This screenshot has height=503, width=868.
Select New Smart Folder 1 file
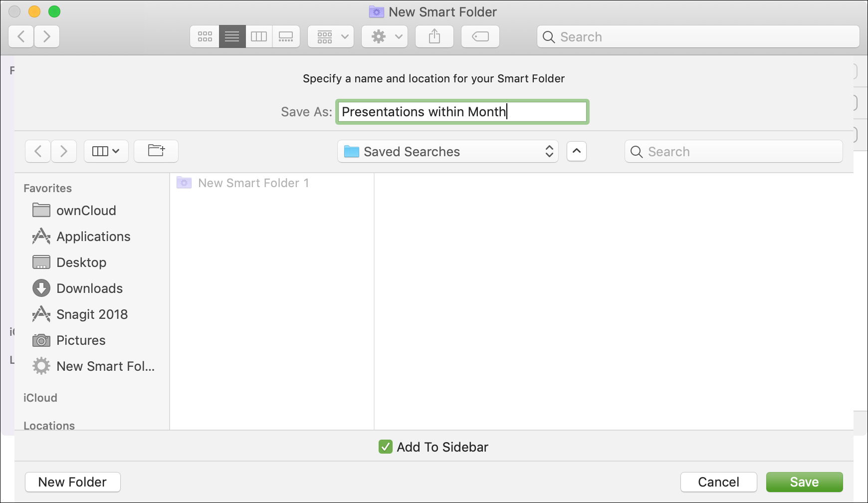[272, 183]
